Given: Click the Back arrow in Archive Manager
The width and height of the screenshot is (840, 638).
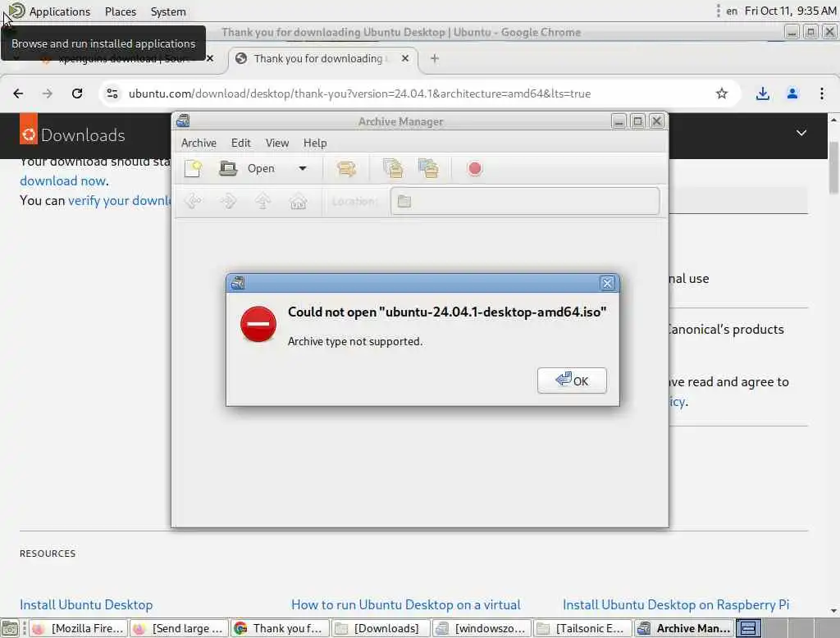Looking at the screenshot, I should coord(193,202).
